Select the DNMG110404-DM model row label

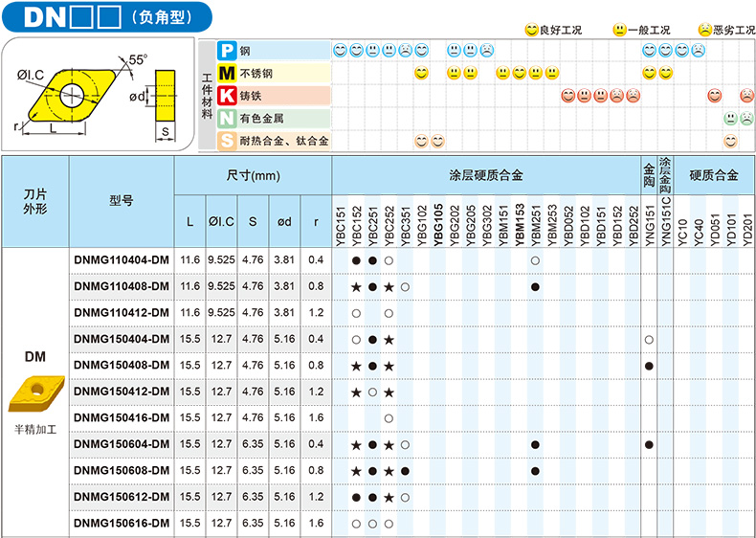(122, 260)
